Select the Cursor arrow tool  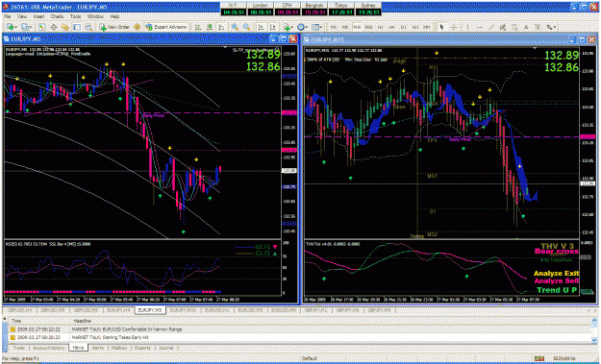pyautogui.click(x=441, y=27)
